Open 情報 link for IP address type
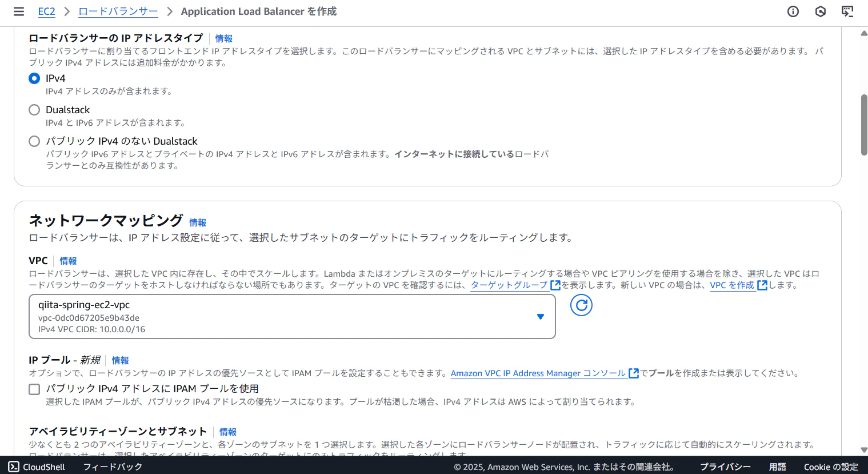This screenshot has height=474, width=868. click(x=224, y=38)
